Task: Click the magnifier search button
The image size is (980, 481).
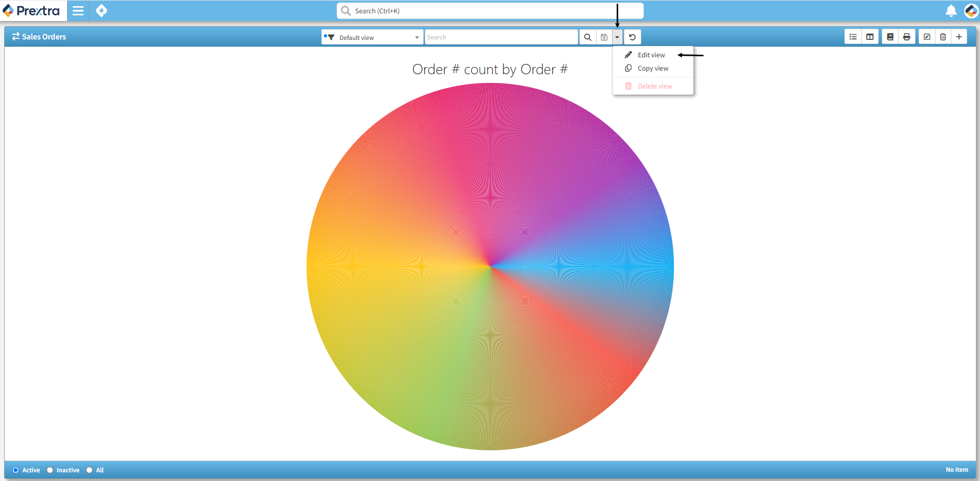Action: point(587,37)
